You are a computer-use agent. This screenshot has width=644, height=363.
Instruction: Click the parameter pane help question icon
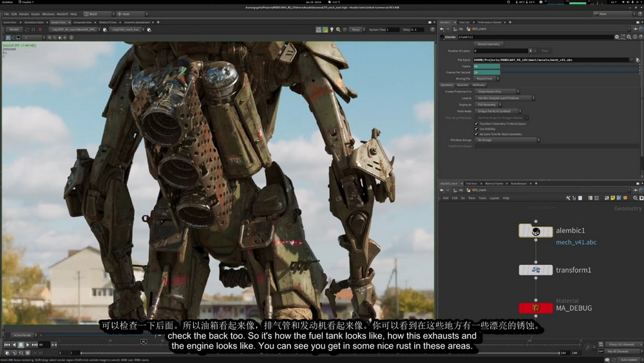[x=641, y=37]
